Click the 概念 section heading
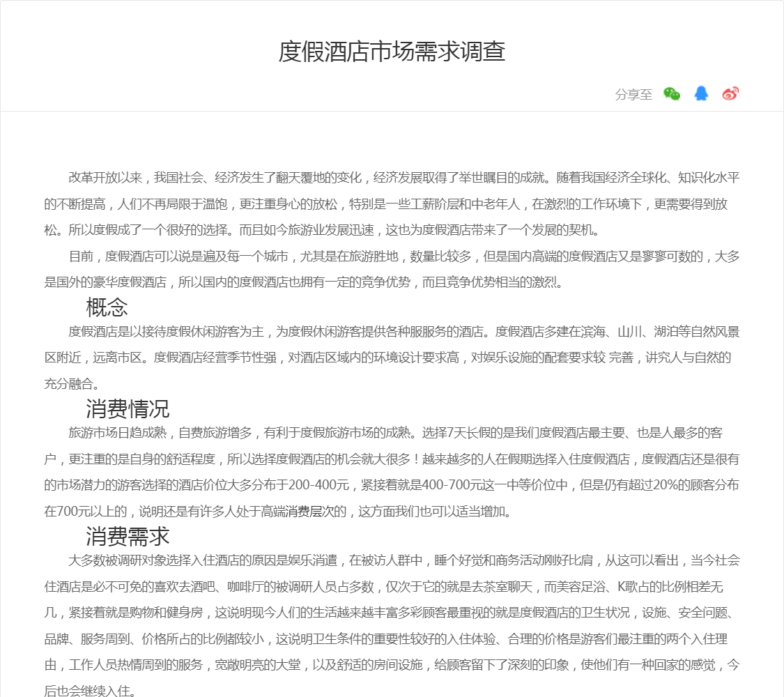The width and height of the screenshot is (784, 697). (107, 307)
